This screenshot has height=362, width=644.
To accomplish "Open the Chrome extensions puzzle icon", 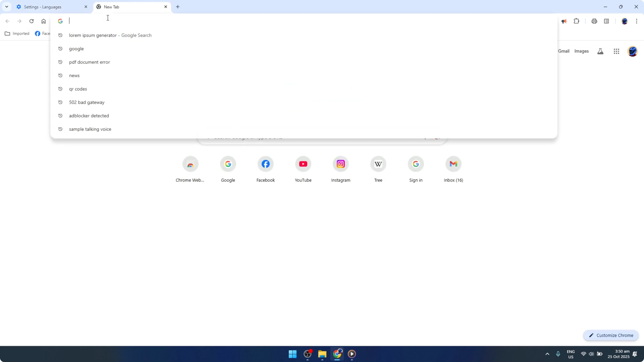I will click(x=576, y=21).
